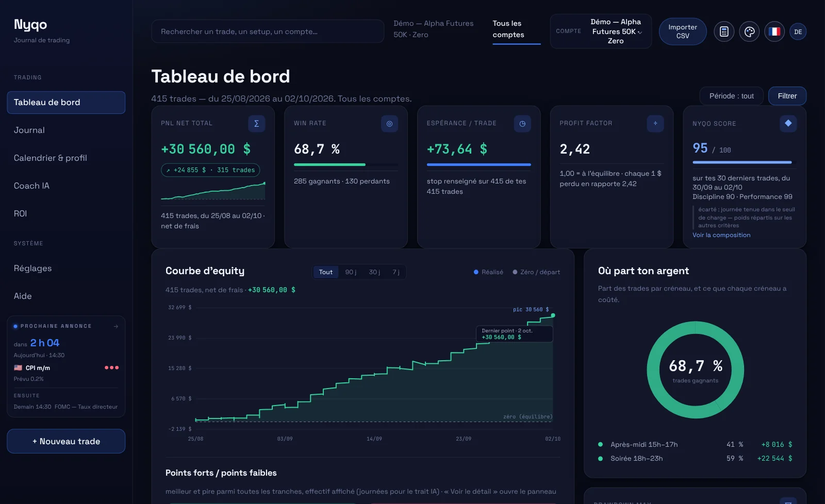The image size is (825, 504).
Task: Click the Dernier point tooltip on equity chart
Action: 515,334
